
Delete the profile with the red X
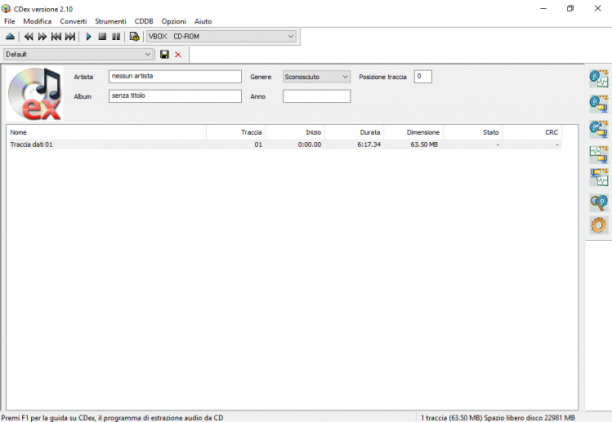(178, 55)
